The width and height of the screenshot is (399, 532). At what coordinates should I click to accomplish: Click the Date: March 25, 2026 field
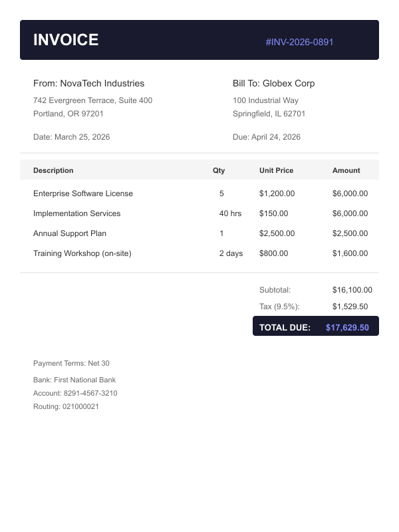(71, 137)
